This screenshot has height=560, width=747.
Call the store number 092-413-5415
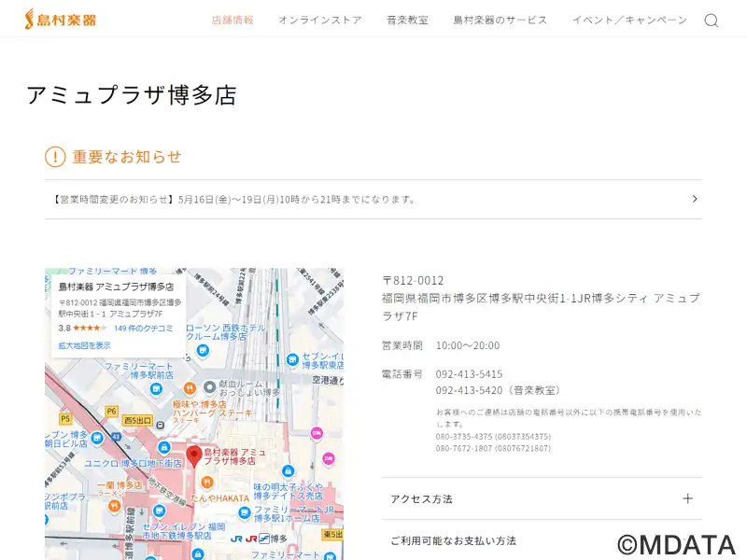[x=470, y=374]
